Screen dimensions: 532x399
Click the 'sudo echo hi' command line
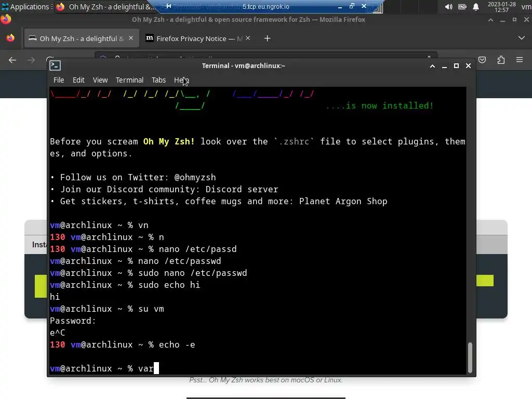coord(125,285)
